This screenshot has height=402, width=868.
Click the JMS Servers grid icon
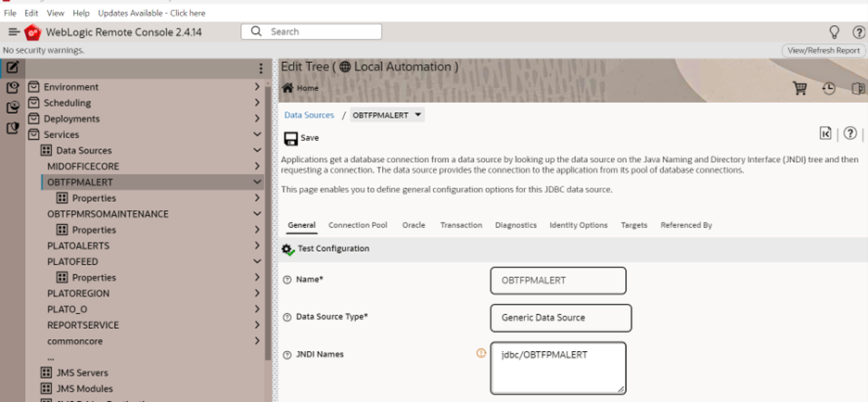46,372
